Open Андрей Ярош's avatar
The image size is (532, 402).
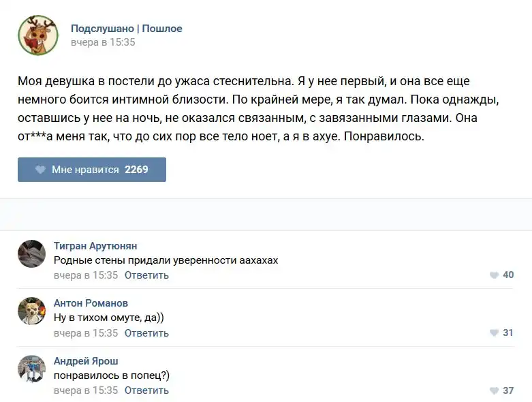pyautogui.click(x=31, y=369)
